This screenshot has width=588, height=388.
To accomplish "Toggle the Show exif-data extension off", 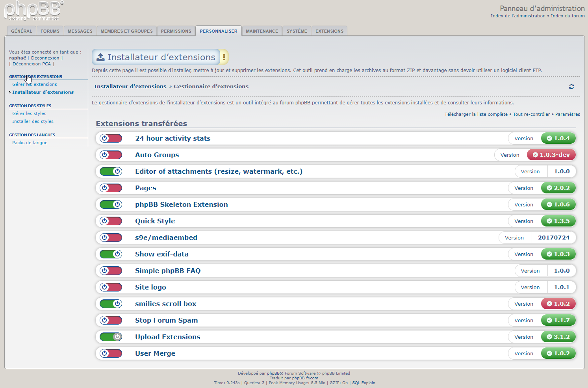I will coord(111,254).
